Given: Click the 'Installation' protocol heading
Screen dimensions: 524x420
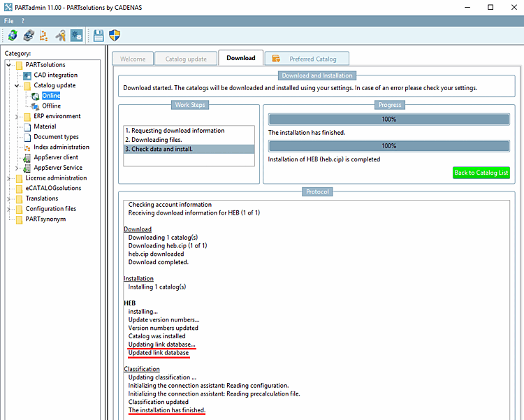Looking at the screenshot, I should 138,279.
